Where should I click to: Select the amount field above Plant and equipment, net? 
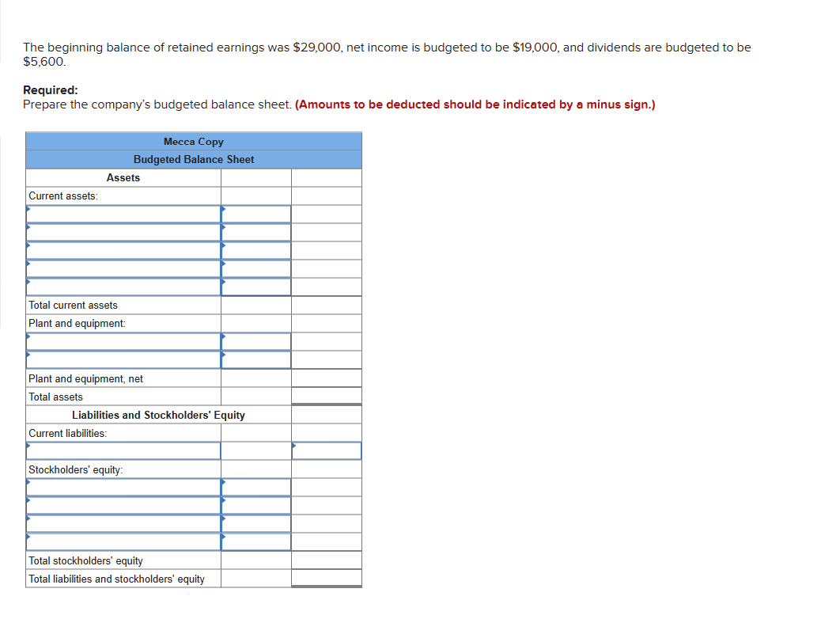[x=256, y=359]
